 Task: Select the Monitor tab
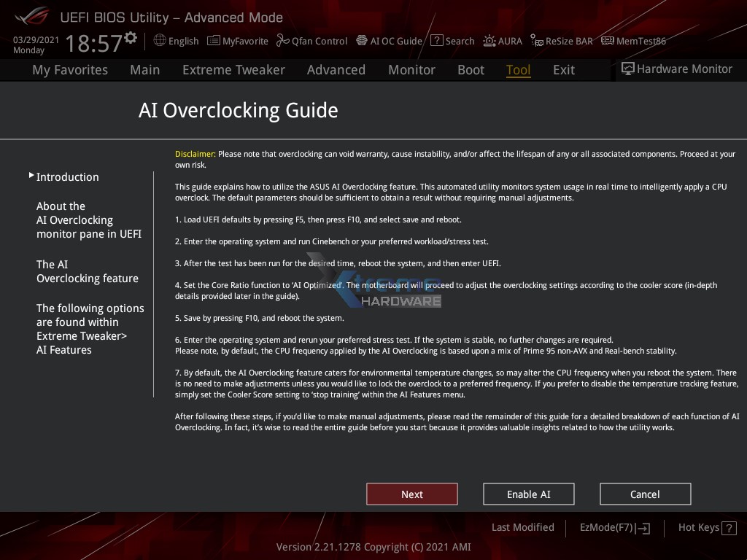tap(411, 69)
